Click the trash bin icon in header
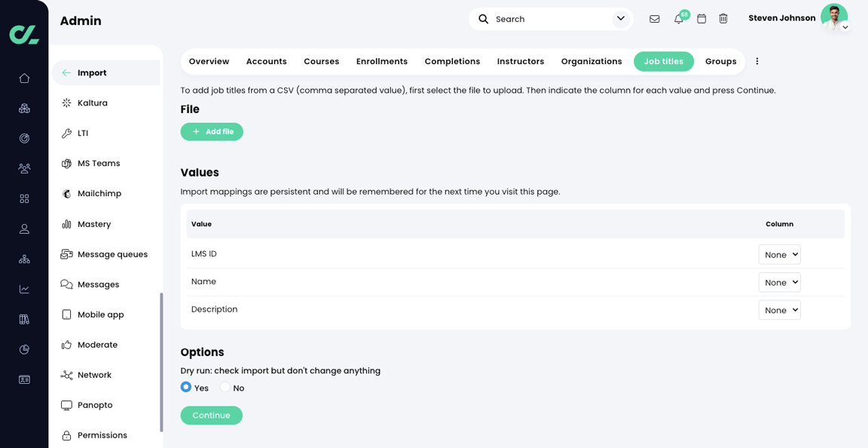 point(723,19)
